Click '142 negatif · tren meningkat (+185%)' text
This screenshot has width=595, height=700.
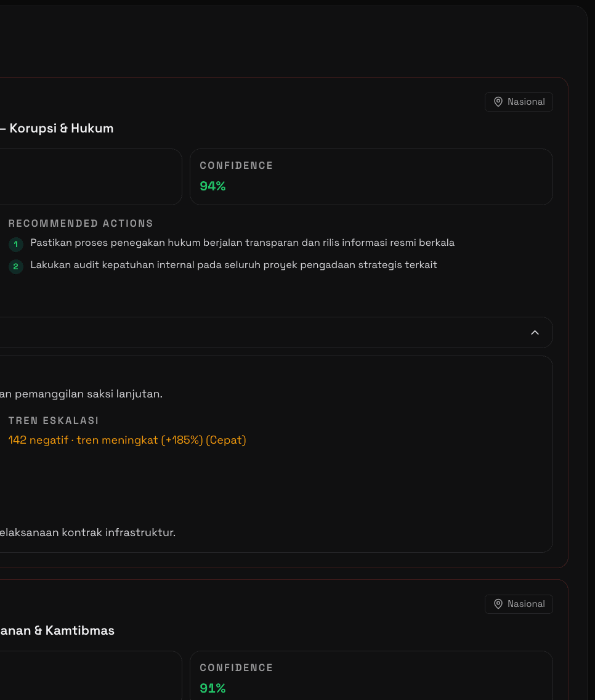(106, 440)
